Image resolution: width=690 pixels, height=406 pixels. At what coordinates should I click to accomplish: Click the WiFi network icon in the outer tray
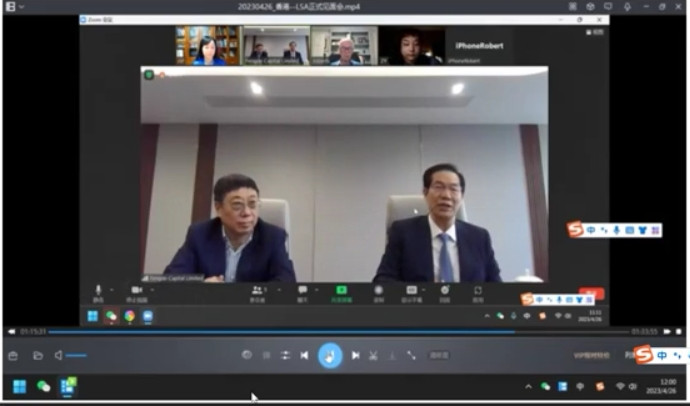620,386
